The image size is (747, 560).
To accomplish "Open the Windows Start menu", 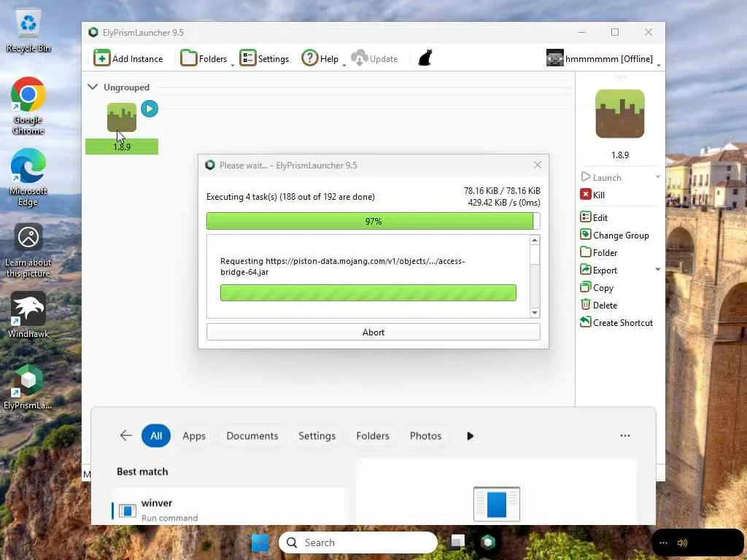I will click(260, 542).
